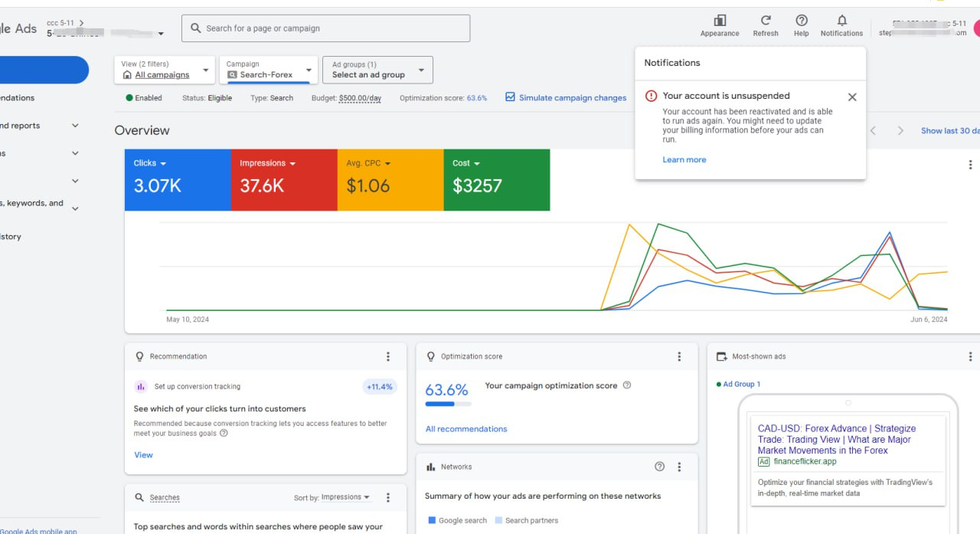The image size is (980, 534).
Task: Click the Search for a page field
Action: tap(326, 28)
